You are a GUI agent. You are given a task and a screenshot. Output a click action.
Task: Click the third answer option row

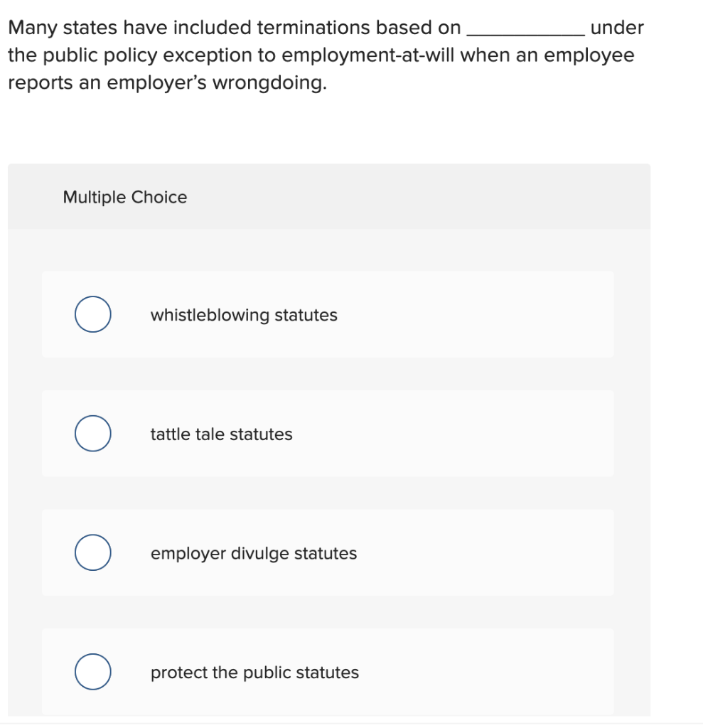pyautogui.click(x=328, y=552)
